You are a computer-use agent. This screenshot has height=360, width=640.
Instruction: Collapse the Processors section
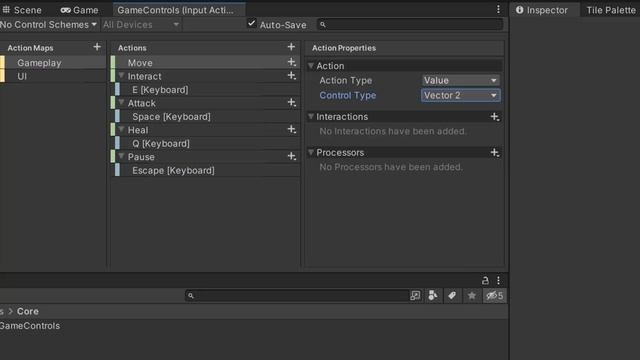(311, 152)
